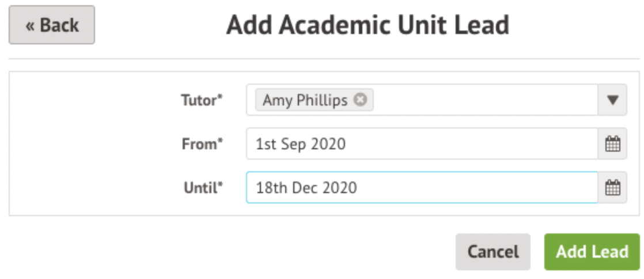Click the Add Academic Unit Lead heading

pos(368,25)
